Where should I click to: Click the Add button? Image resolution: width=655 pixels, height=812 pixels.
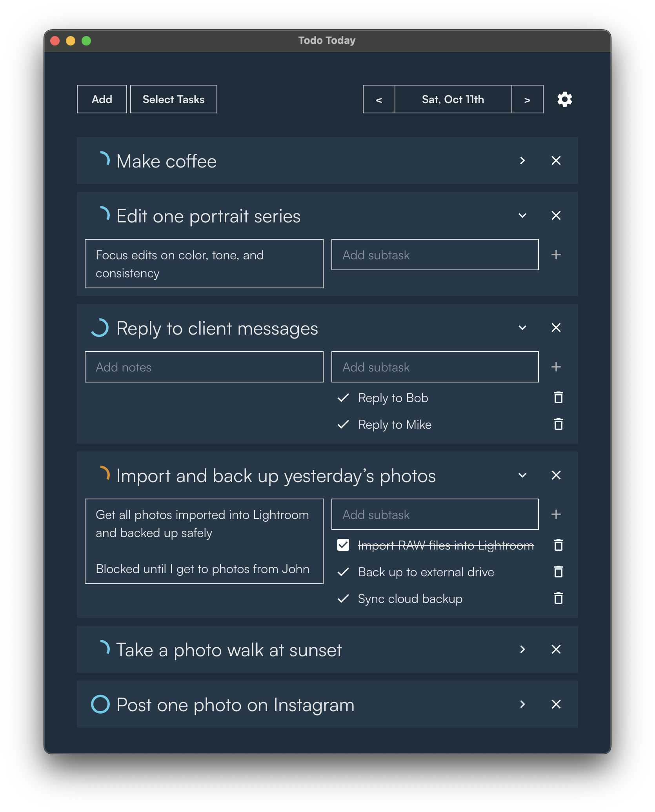click(102, 99)
